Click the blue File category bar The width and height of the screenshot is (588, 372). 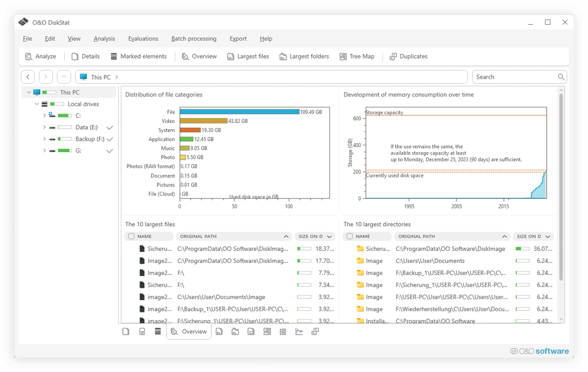pos(239,112)
